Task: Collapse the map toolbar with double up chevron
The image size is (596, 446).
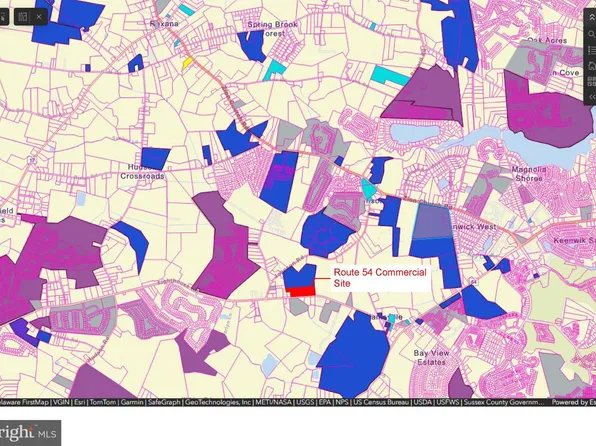Action: 592,17
